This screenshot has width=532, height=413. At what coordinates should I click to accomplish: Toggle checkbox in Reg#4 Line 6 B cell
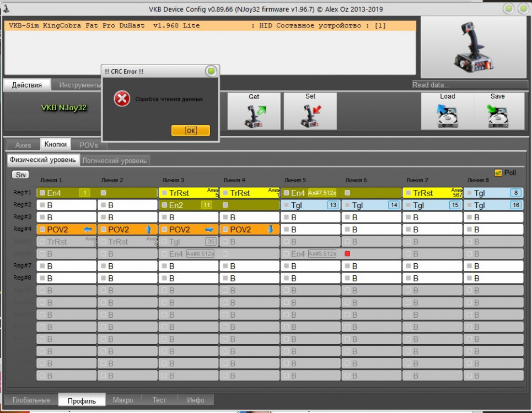(347, 230)
